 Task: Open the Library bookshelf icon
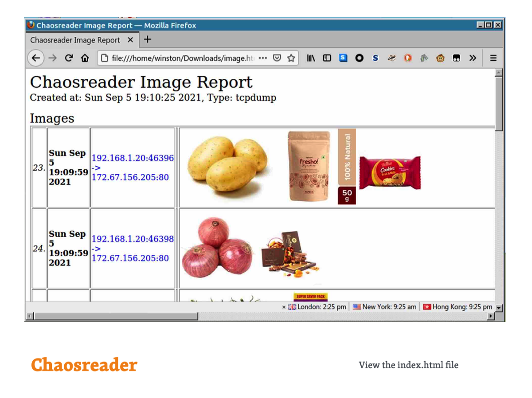(x=311, y=58)
